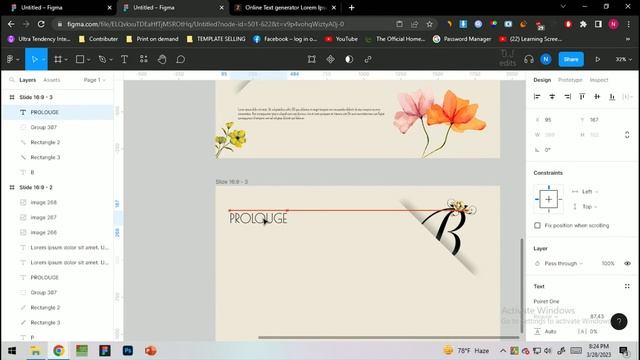Switch to the Design tab
This screenshot has width=640, height=360.
542,80
